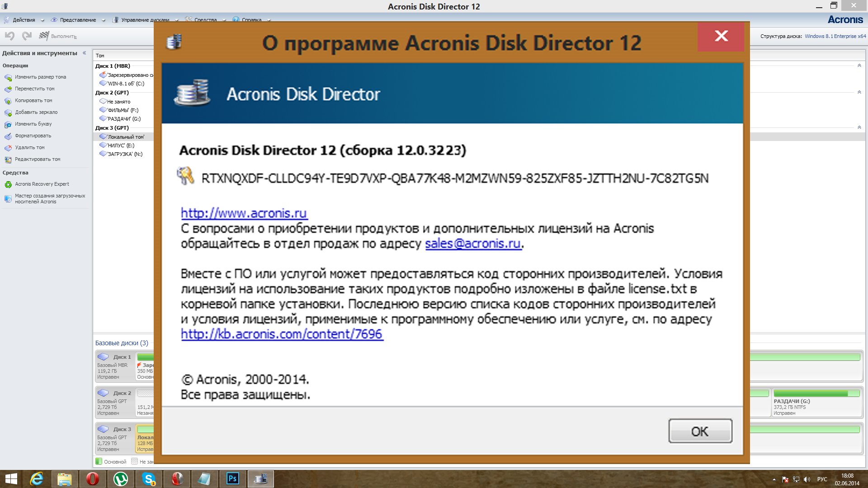Click the Том column header
The width and height of the screenshot is (868, 488).
pos(100,56)
